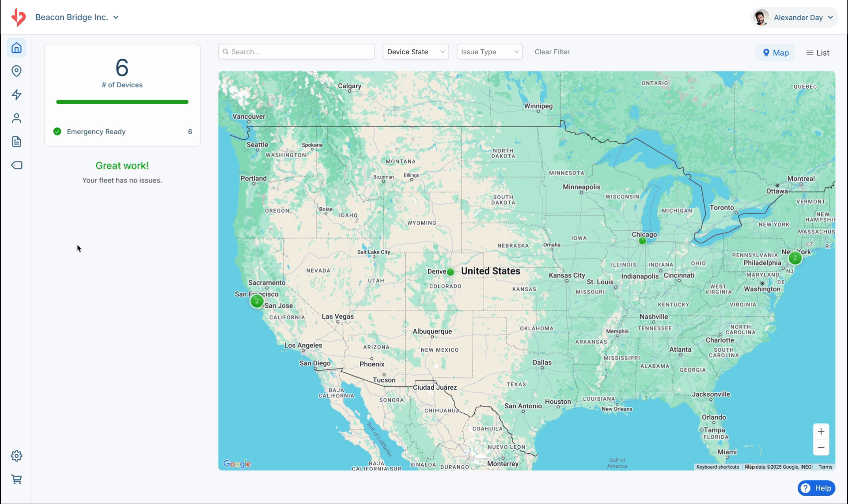Click the Clear Filter link

point(552,52)
